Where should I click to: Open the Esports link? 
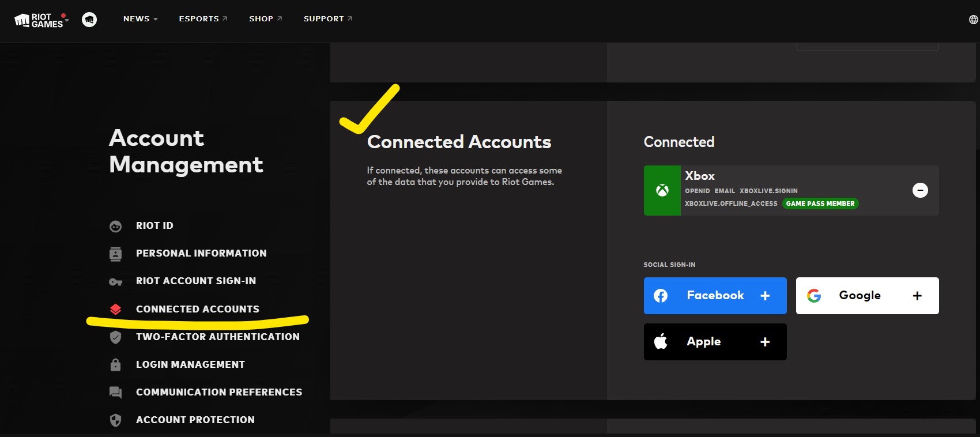pyautogui.click(x=203, y=19)
